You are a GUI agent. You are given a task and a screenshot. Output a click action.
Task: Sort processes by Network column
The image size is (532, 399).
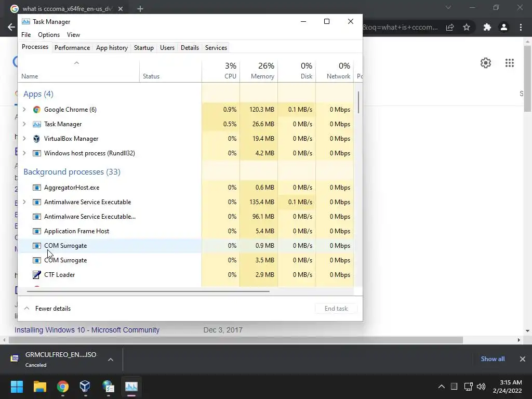pyautogui.click(x=335, y=71)
